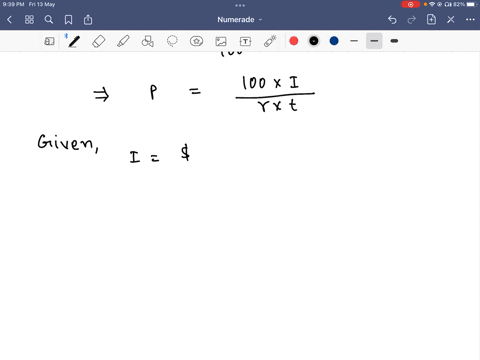
Task: Tap the three-dot multitasking handle at top
Action: click(240, 5)
